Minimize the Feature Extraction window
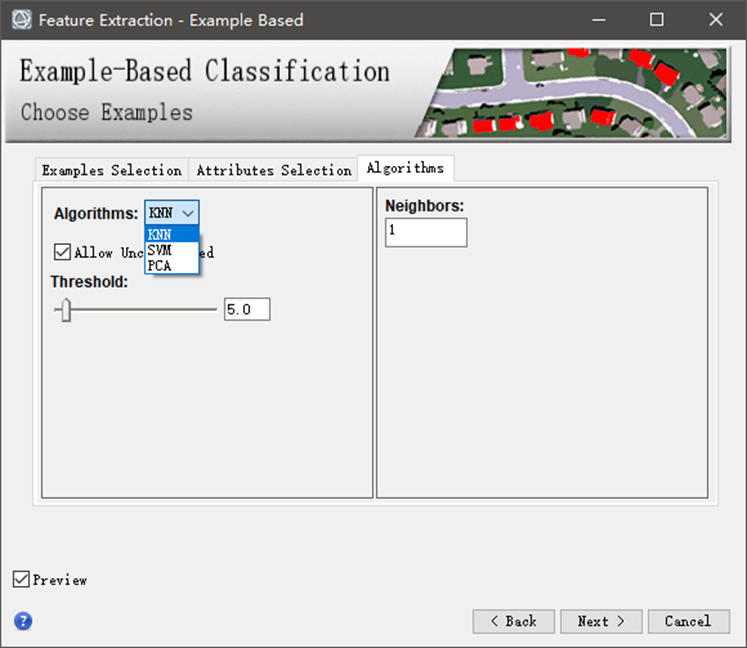Image resolution: width=747 pixels, height=648 pixels. (x=598, y=20)
